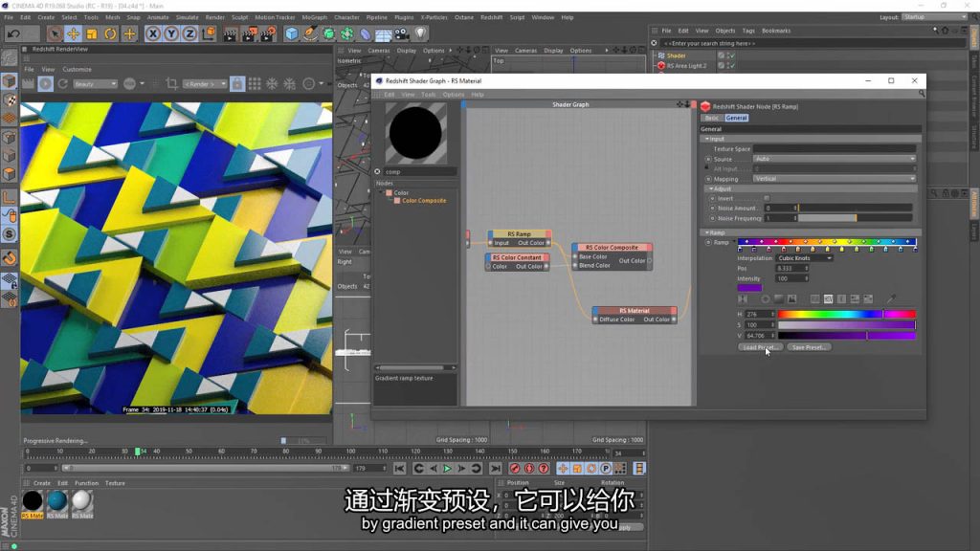Add a Floor environment object
Screen dimensions: 980x551
(x=384, y=33)
